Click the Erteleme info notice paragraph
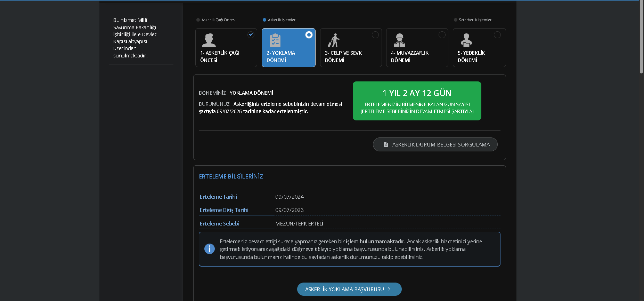644x301 pixels. (351, 249)
